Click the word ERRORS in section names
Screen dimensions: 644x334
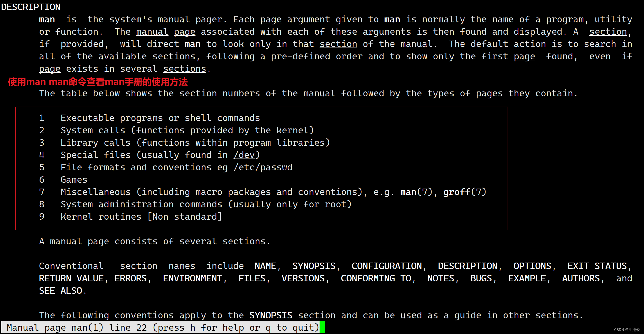(x=130, y=278)
